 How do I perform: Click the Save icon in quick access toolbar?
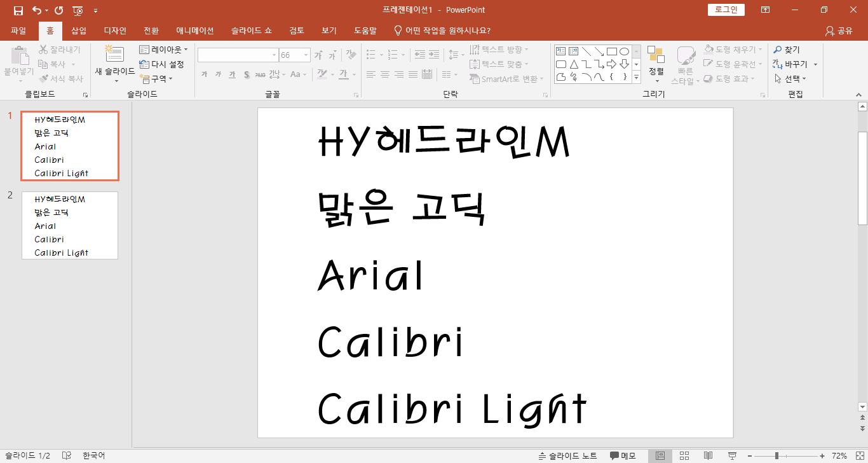pyautogui.click(x=18, y=10)
